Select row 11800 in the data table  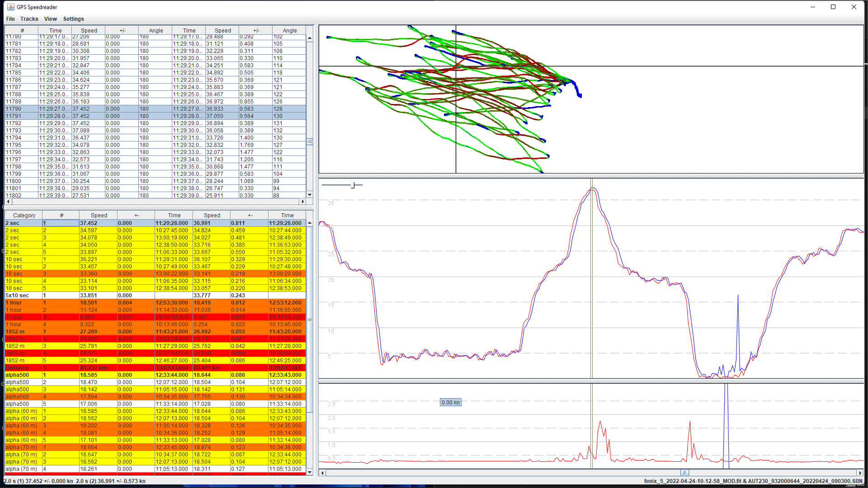tap(155, 181)
